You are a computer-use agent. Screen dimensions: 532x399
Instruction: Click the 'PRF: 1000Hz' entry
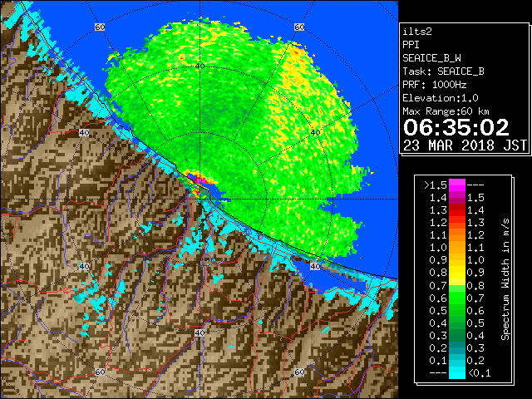tap(435, 85)
